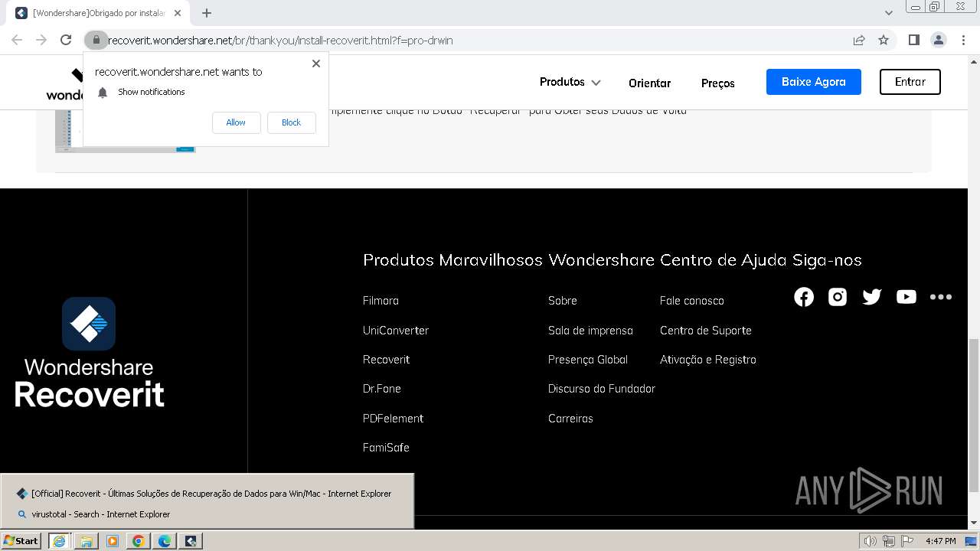Open the Sala de imprensa link
980x551 pixels.
(x=590, y=331)
